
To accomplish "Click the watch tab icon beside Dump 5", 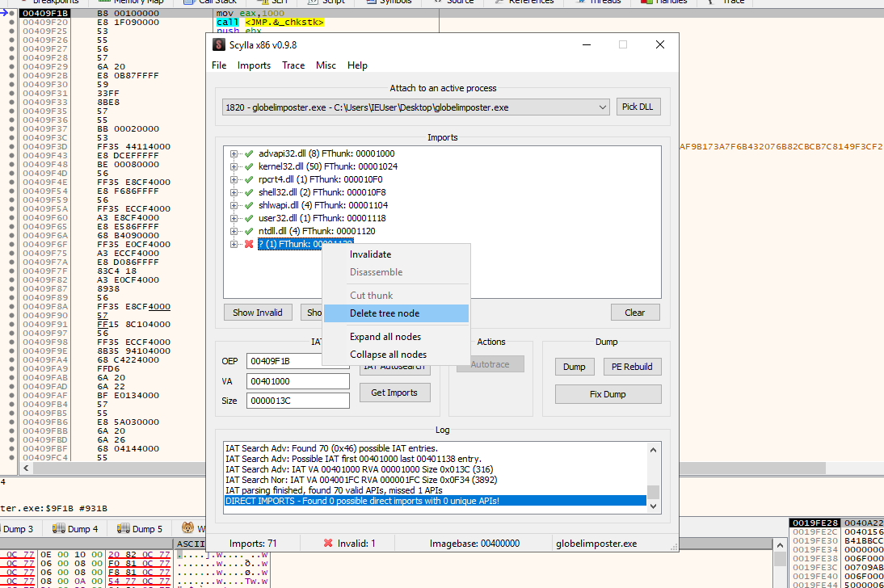I will tap(187, 527).
